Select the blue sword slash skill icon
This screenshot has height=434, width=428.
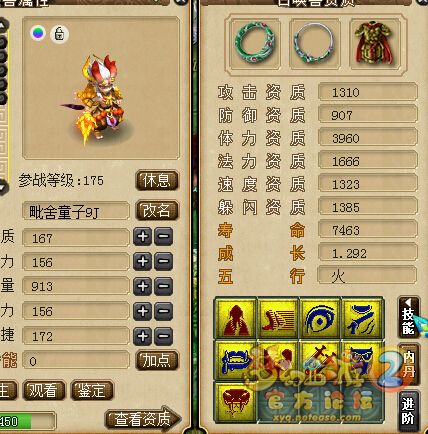pos(362,319)
